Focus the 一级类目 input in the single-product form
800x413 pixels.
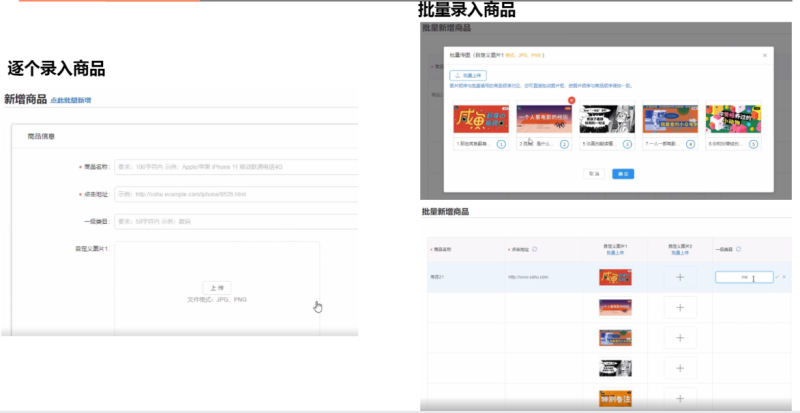coord(236,222)
